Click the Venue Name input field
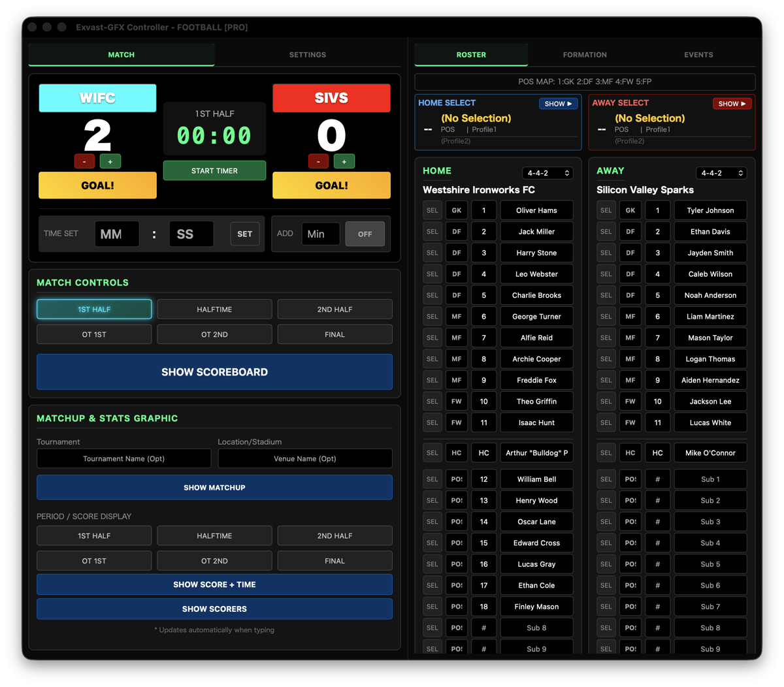784x687 pixels. pos(305,458)
